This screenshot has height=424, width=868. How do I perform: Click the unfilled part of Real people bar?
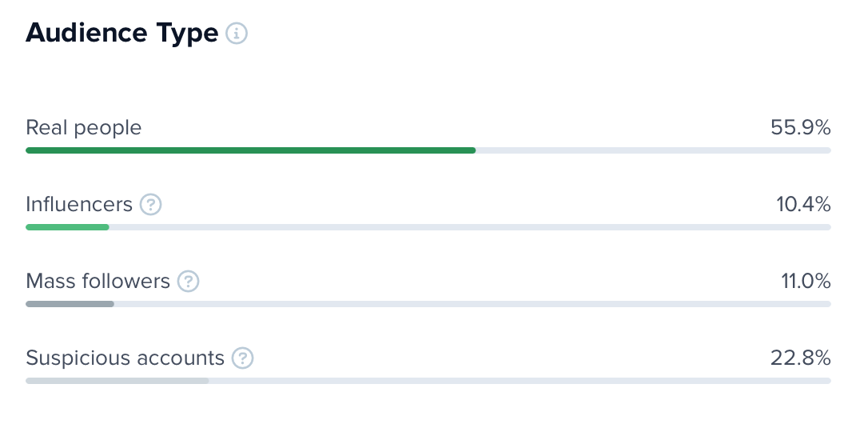653,150
